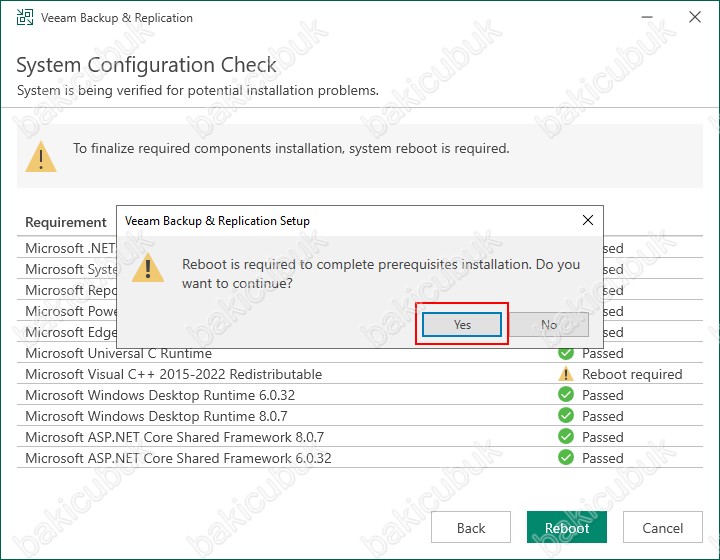
Task: Click the Veeam logo icon in title bar
Action: 25,17
